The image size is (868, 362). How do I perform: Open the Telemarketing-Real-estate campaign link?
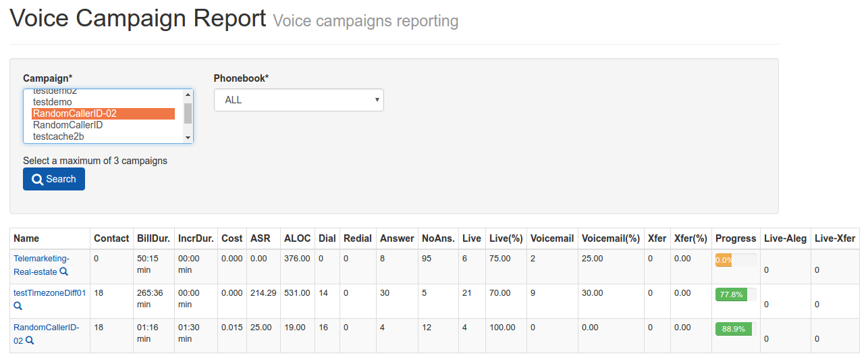pos(41,265)
